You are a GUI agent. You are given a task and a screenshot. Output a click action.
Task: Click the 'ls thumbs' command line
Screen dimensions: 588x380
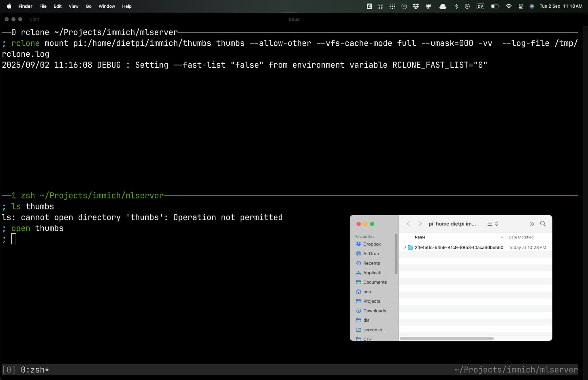(x=32, y=206)
